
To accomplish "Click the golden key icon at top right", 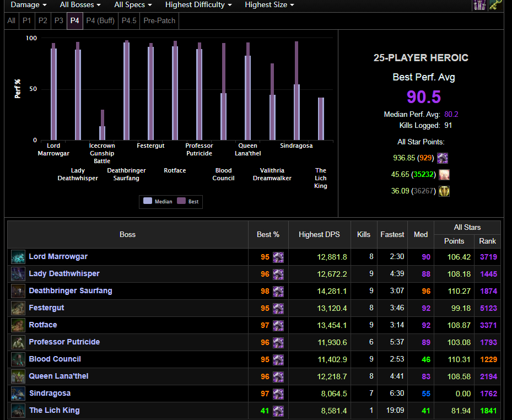I will pos(495,5).
